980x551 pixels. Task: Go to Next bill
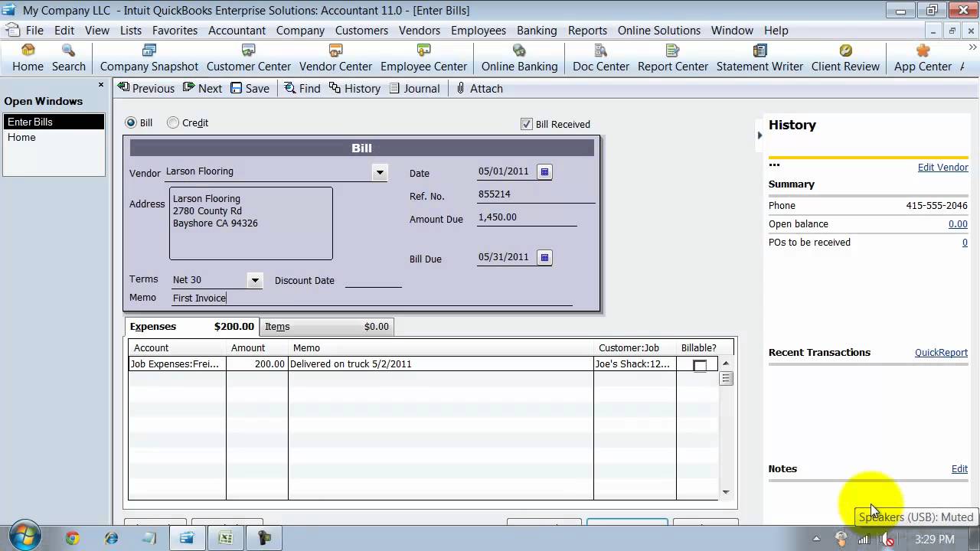pos(202,89)
